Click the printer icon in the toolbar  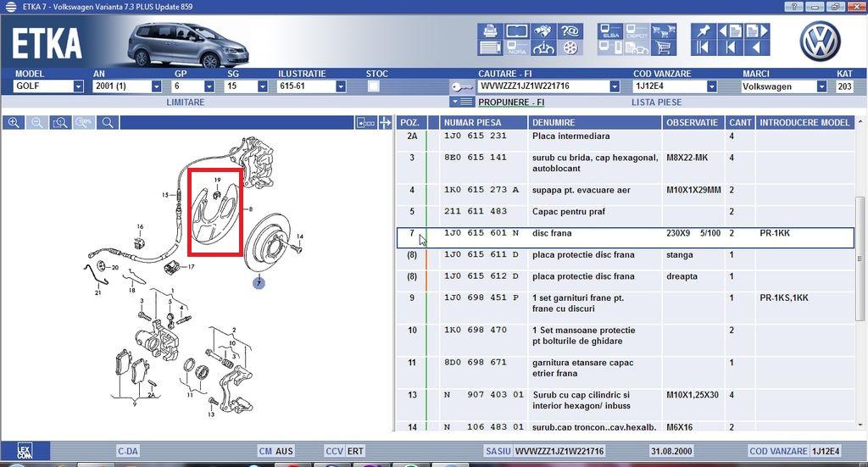(490, 31)
